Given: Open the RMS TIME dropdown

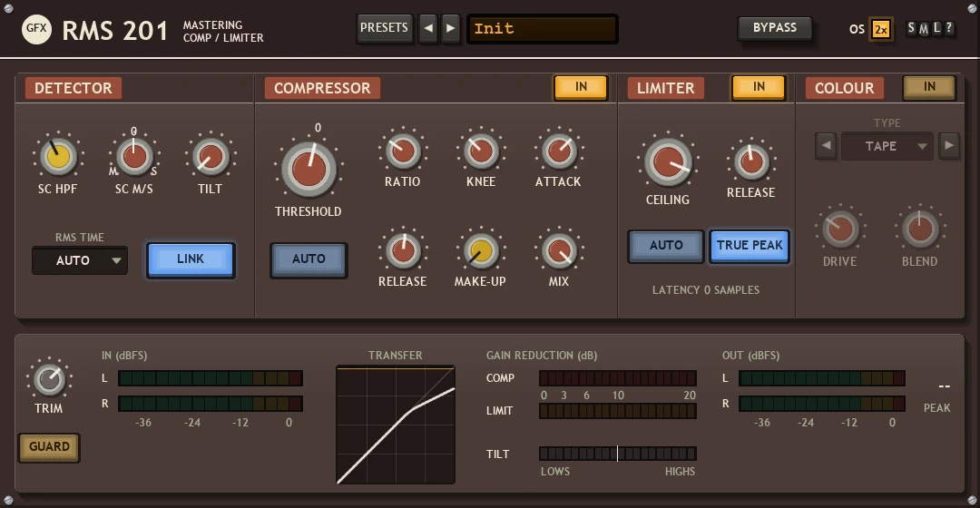Looking at the screenshot, I should (80, 260).
